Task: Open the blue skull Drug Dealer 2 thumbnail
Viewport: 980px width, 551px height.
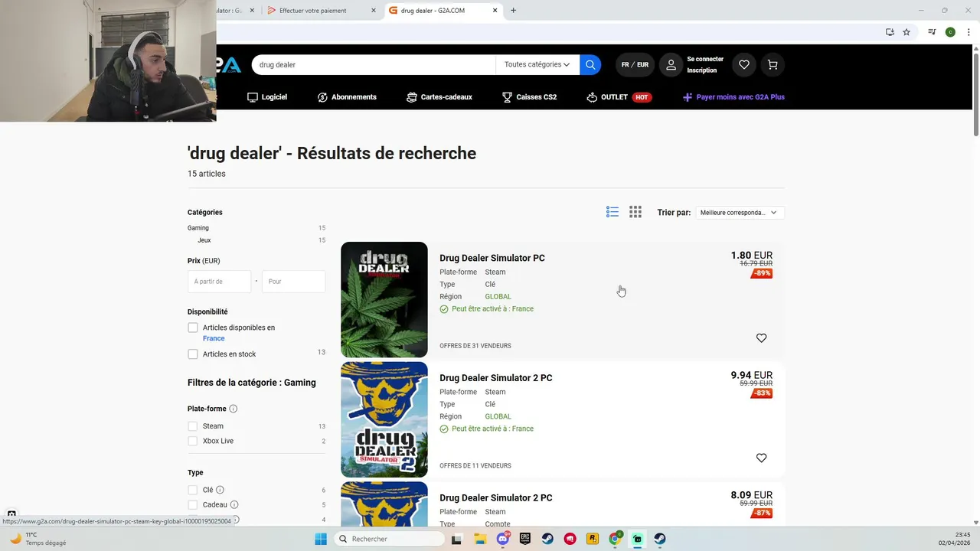Action: pos(384,419)
